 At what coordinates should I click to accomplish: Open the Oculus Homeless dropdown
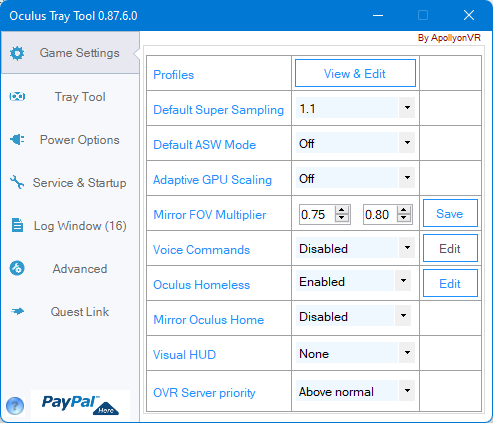403,281
